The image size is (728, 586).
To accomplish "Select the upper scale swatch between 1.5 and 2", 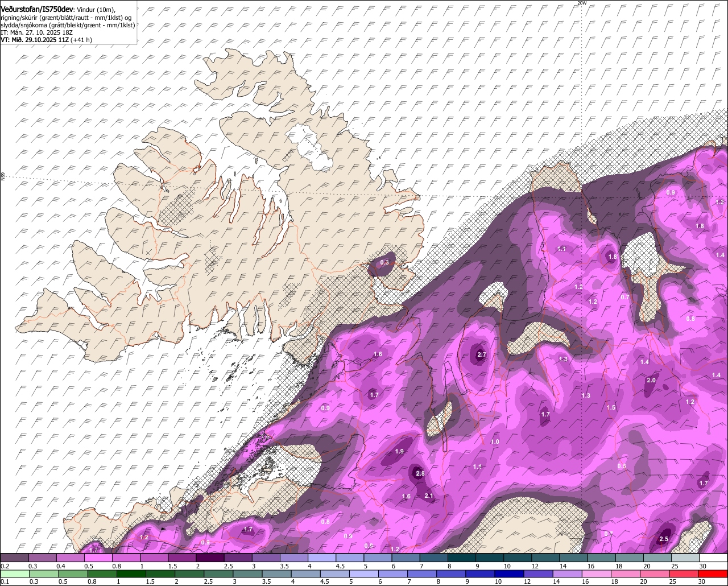I will 182,558.
